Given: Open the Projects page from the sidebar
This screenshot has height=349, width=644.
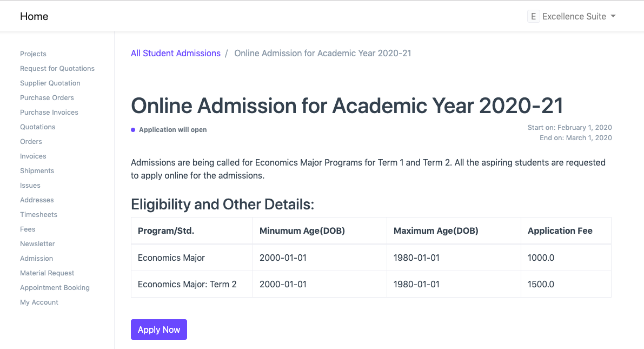Looking at the screenshot, I should (x=33, y=54).
